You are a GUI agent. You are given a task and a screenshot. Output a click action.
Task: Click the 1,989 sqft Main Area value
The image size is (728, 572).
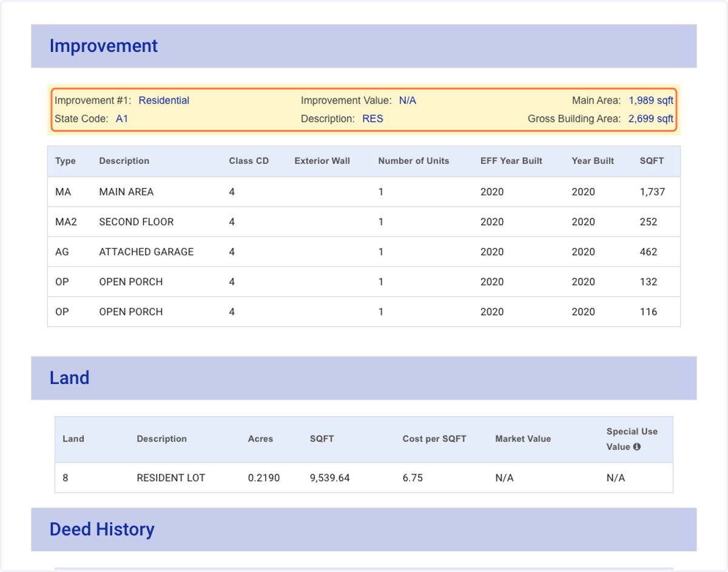click(x=651, y=101)
